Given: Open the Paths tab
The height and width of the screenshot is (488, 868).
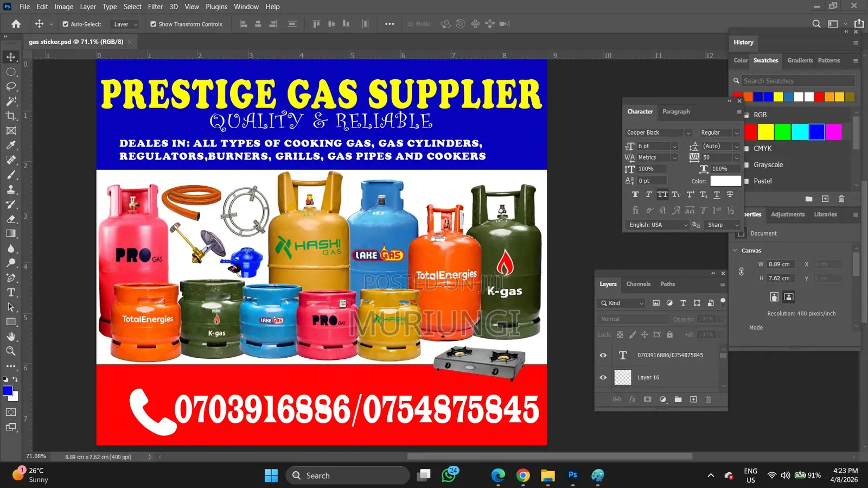Looking at the screenshot, I should point(667,284).
